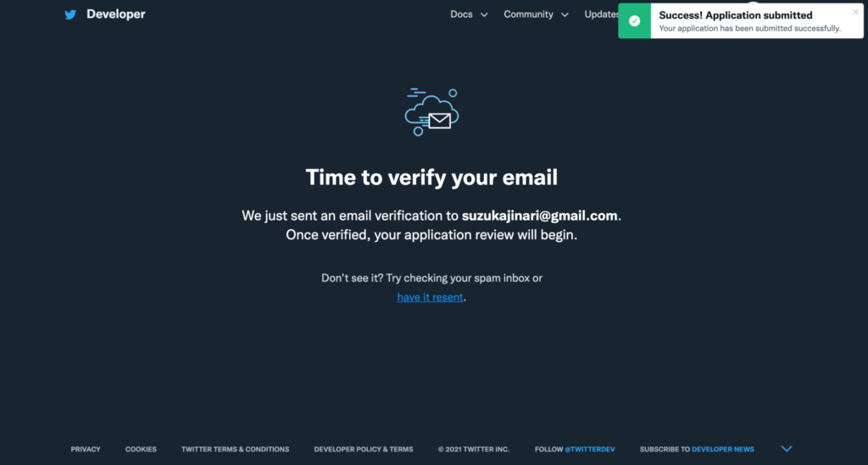Click the cloud and envelope email icon
This screenshot has height=465, width=868.
click(431, 112)
